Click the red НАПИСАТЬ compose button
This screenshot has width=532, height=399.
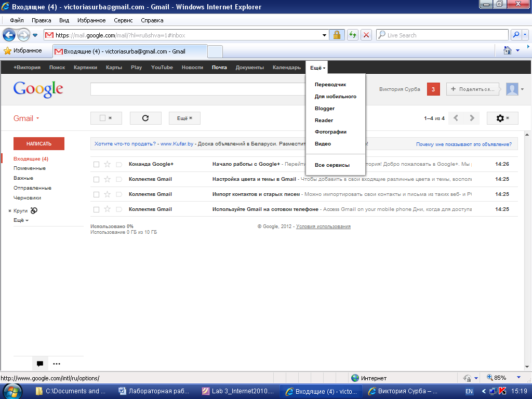pos(39,143)
